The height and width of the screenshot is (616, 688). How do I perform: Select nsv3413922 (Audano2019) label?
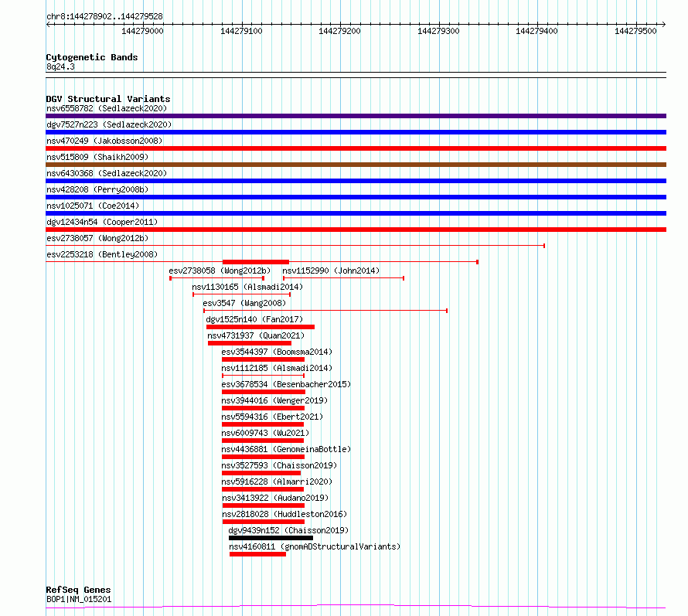coord(275,498)
